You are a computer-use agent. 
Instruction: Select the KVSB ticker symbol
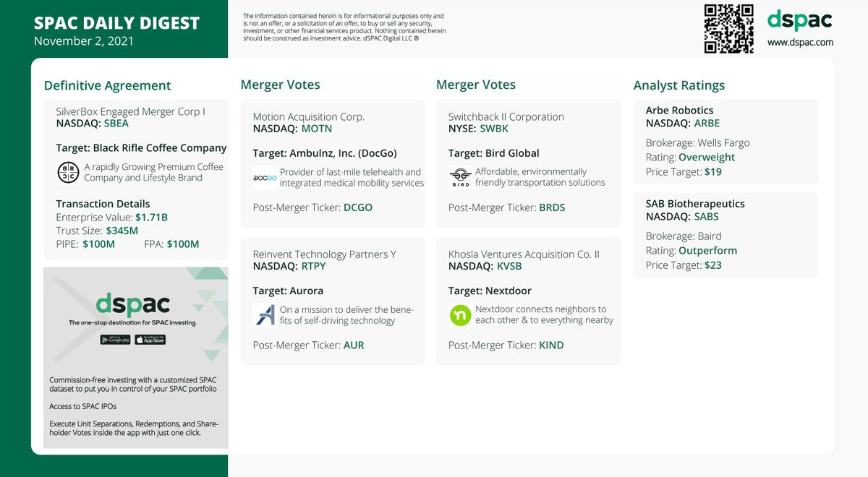click(x=509, y=266)
